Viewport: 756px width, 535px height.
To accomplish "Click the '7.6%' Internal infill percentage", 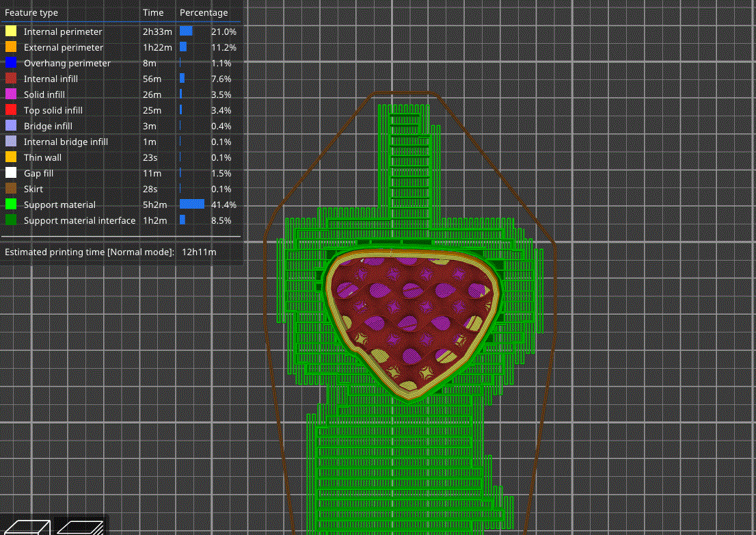I will click(221, 79).
